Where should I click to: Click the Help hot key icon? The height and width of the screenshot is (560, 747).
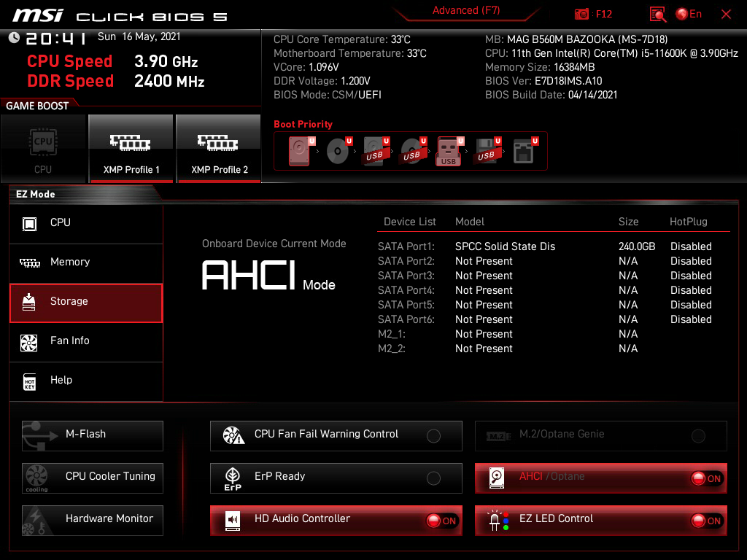(x=29, y=381)
